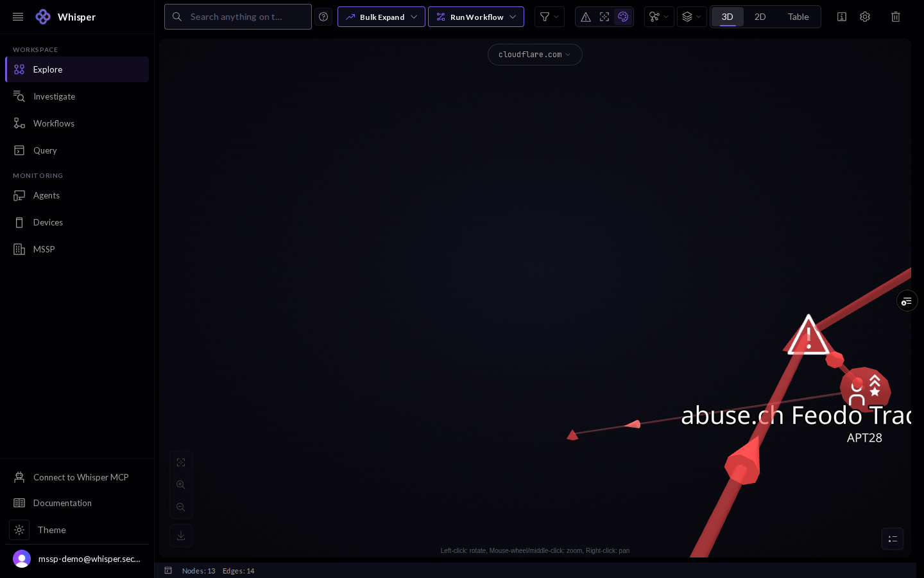Switch to the 2D view tab
Screen dimensions: 924x578
760,17
